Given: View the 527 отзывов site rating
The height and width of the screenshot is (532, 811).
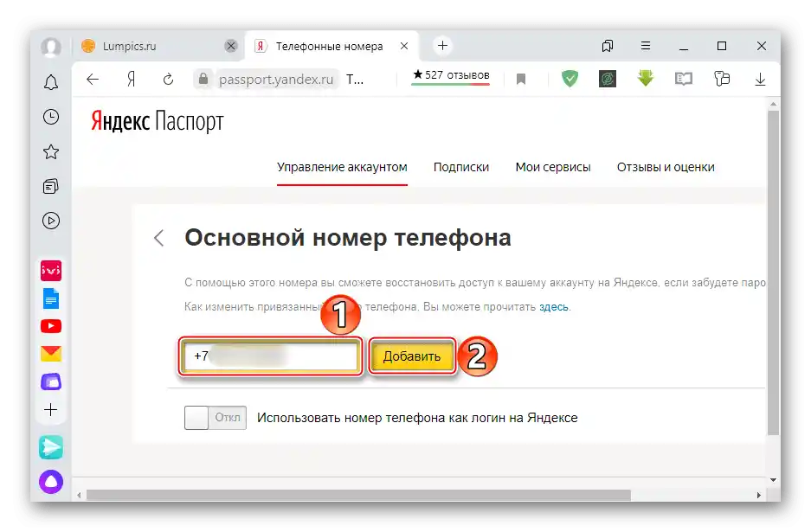Looking at the screenshot, I should point(450,75).
